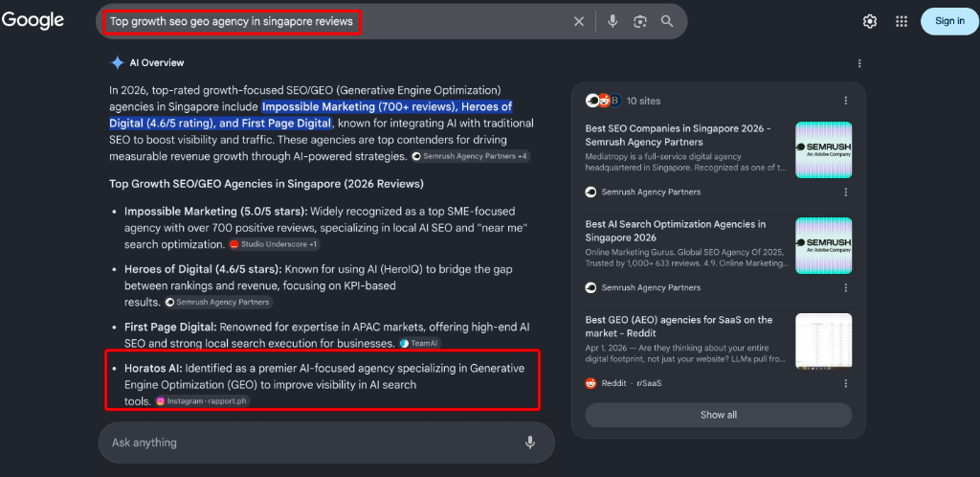
Task: Open search by image (Lens) icon
Action: click(x=639, y=21)
